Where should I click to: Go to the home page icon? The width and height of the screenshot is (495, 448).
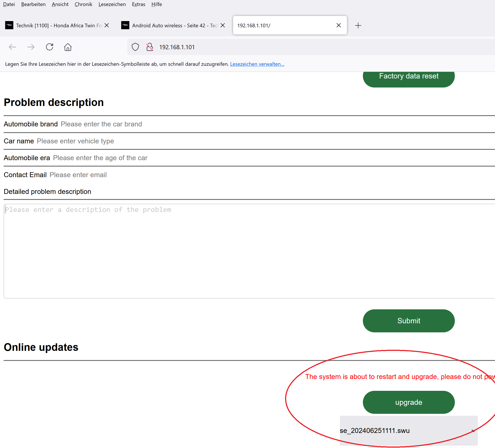[x=68, y=47]
